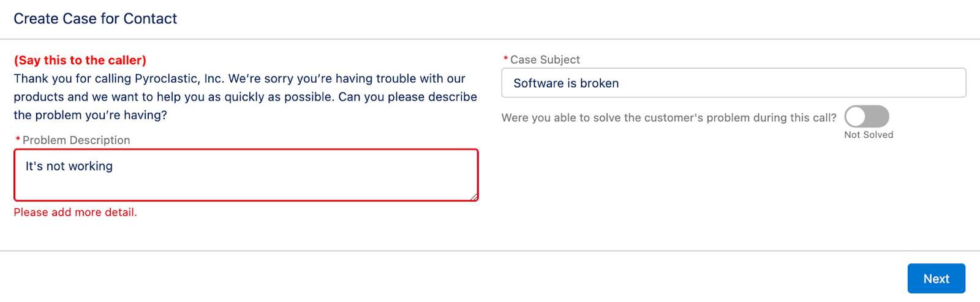The height and width of the screenshot is (302, 980).
Task: Click the white knob of the solved toggle
Action: pyautogui.click(x=856, y=116)
